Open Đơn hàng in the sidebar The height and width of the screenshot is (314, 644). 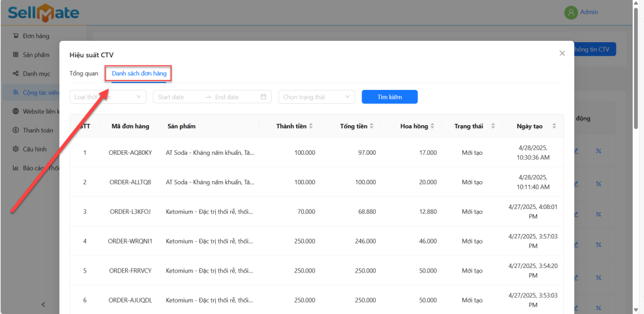(x=35, y=36)
